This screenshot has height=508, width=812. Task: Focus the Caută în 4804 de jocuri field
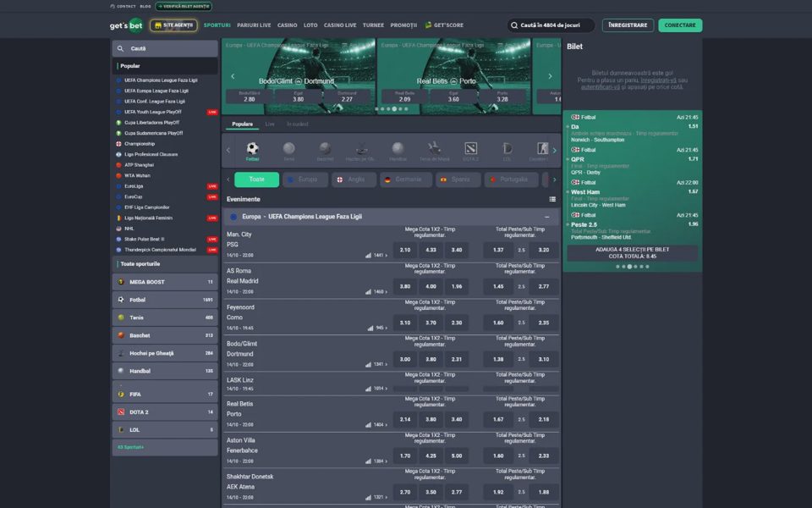coord(551,25)
